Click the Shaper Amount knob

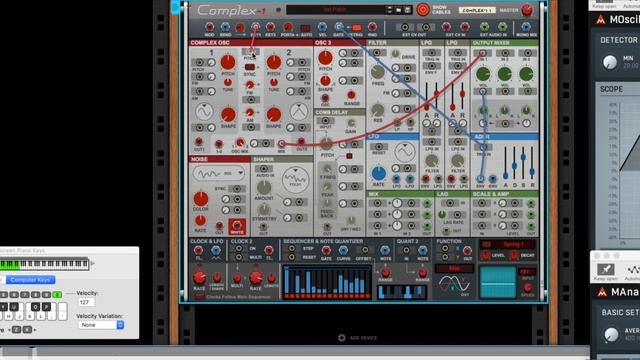pyautogui.click(x=264, y=187)
